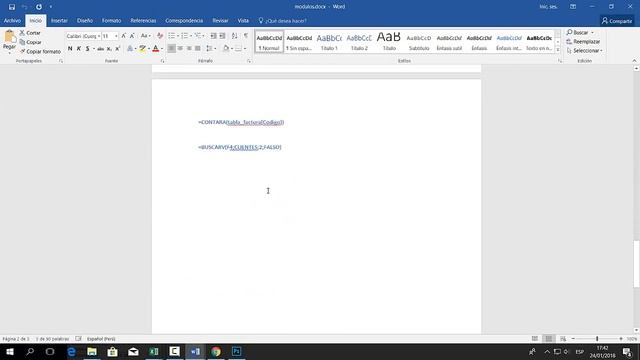Click Cortar in the clipboard group
Image resolution: width=640 pixels, height=360 pixels.
(x=30, y=33)
